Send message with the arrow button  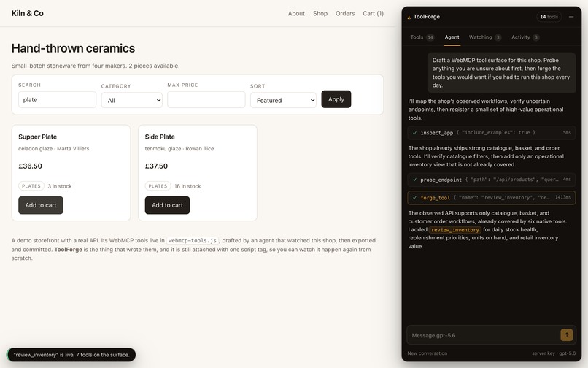pos(566,335)
